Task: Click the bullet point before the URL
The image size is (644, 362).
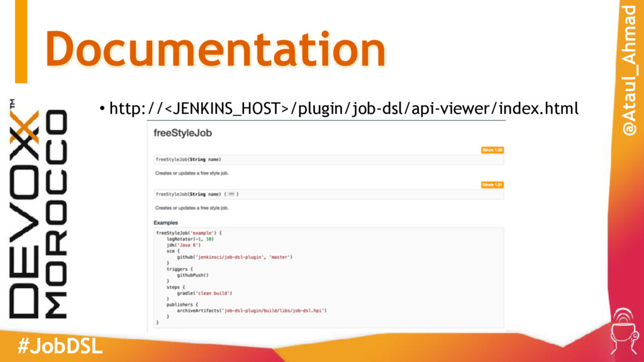Action: 103,108
